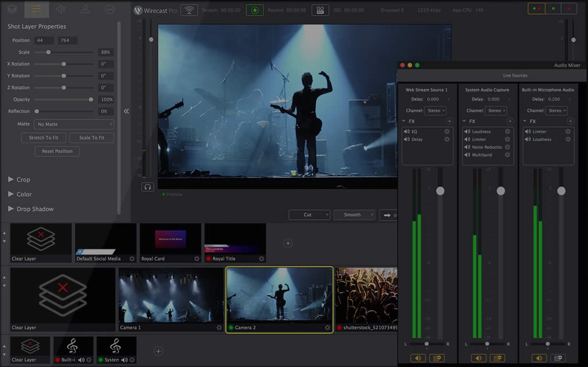
Task: Mute System Audio Capture channel speaker button
Action: [x=478, y=358]
